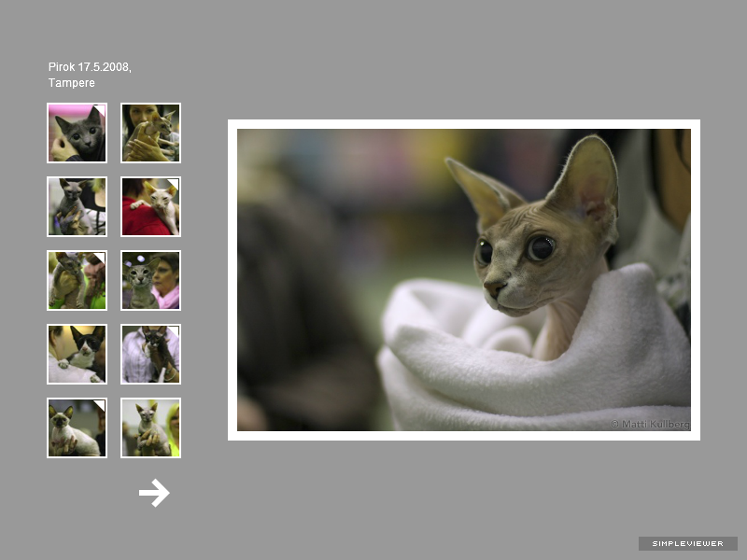The height and width of the screenshot is (560, 747).
Task: View the gray sphynx held upright thumbnail
Action: [77, 206]
